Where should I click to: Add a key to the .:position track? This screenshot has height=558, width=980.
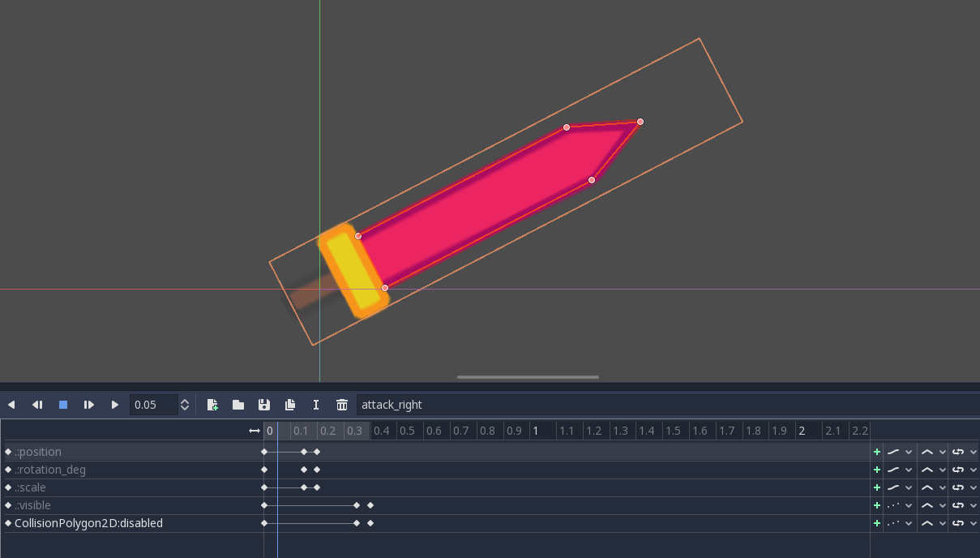(876, 452)
